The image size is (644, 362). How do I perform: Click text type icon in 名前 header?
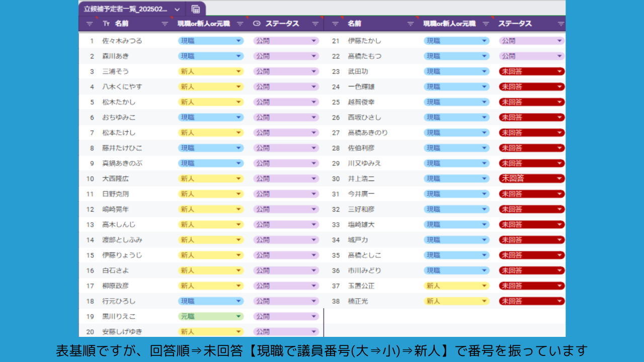pyautogui.click(x=106, y=24)
